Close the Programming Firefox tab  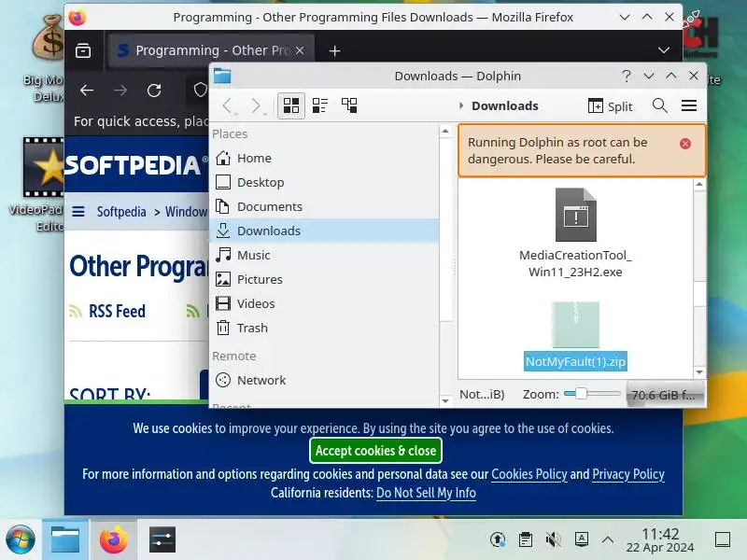point(300,50)
